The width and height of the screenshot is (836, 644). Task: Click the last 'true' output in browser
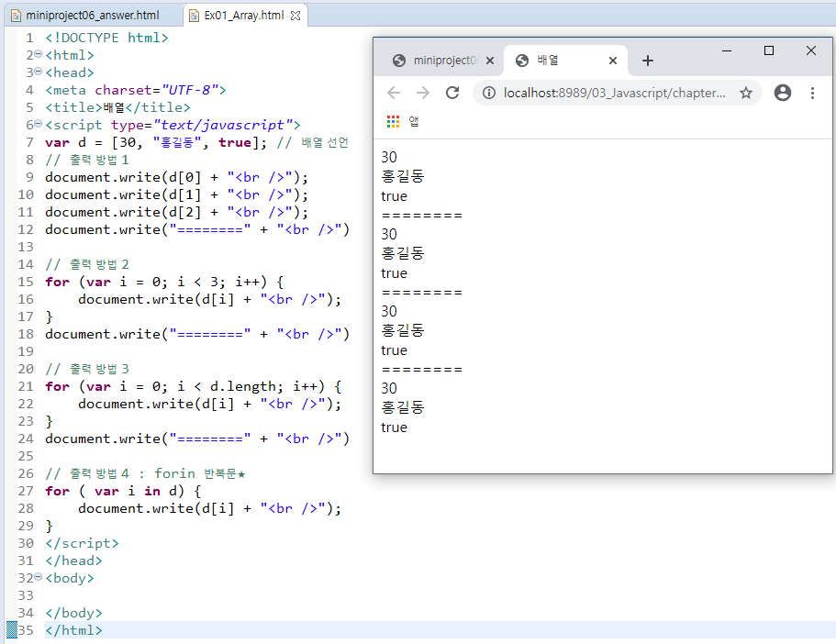394,427
